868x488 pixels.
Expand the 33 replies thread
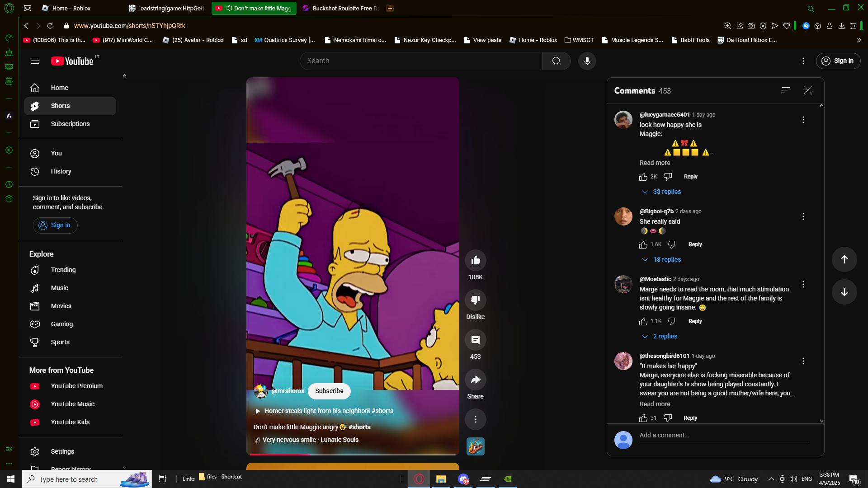pyautogui.click(x=661, y=192)
